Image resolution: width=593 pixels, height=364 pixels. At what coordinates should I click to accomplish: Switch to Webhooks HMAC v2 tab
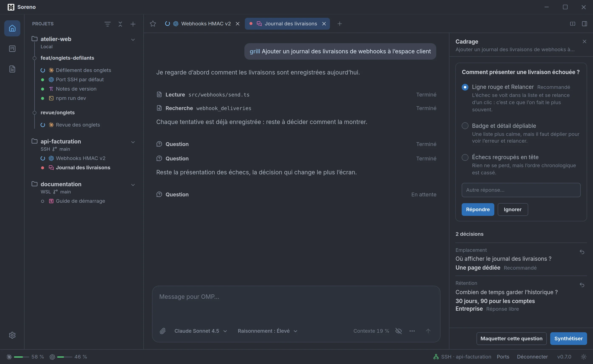coord(202,23)
